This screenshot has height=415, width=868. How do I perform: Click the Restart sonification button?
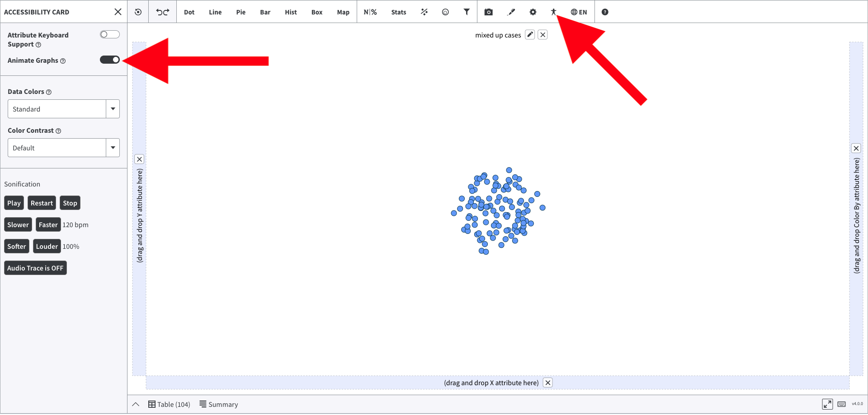[42, 203]
